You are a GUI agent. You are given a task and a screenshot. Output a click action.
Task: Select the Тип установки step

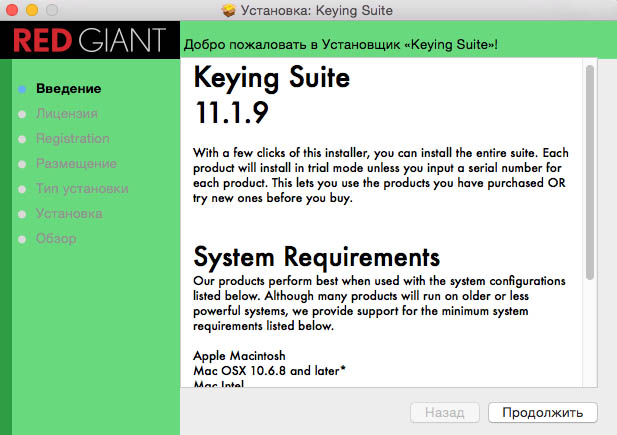(x=82, y=189)
